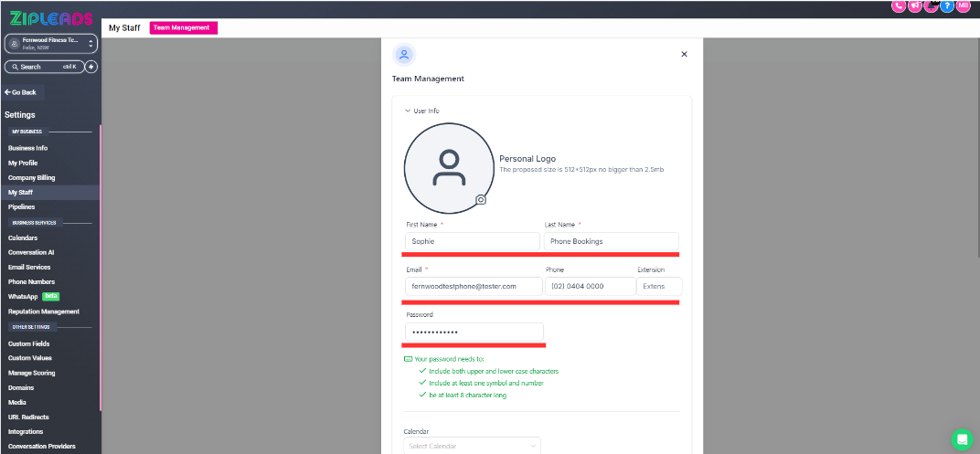
Task: Open the Select Calendar dropdown
Action: (x=472, y=446)
